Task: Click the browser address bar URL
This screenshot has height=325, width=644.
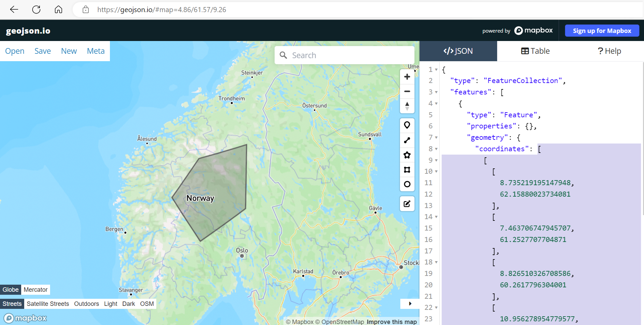Action: click(162, 9)
